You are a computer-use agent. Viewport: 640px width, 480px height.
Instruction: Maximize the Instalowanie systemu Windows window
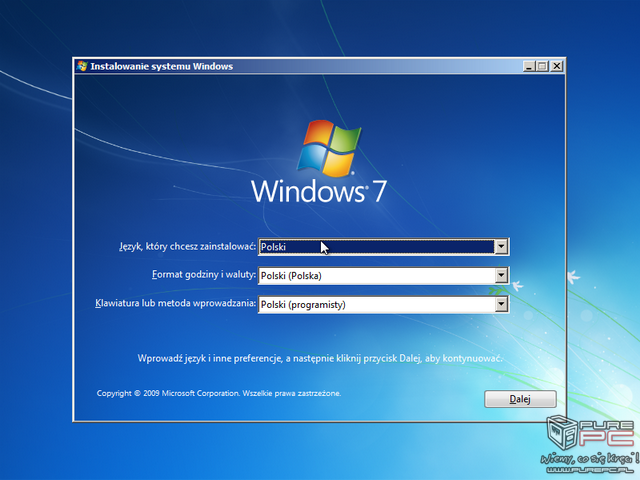542,66
